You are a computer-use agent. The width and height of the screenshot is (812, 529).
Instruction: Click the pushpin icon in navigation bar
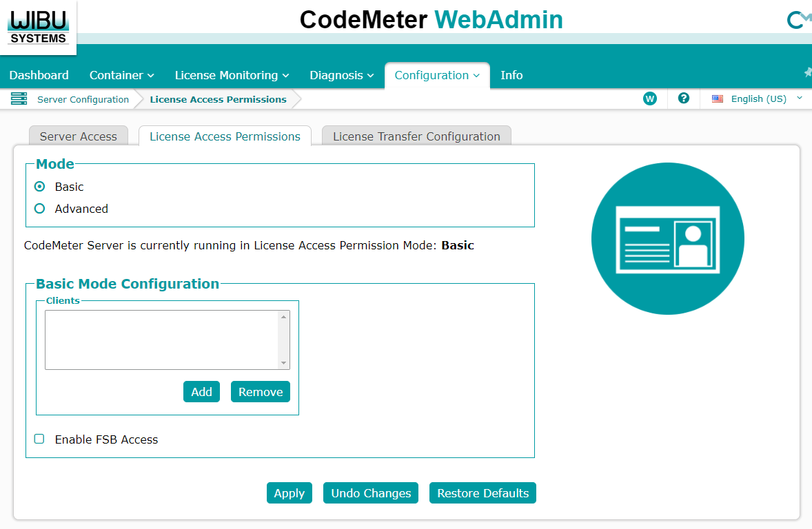[x=808, y=72]
